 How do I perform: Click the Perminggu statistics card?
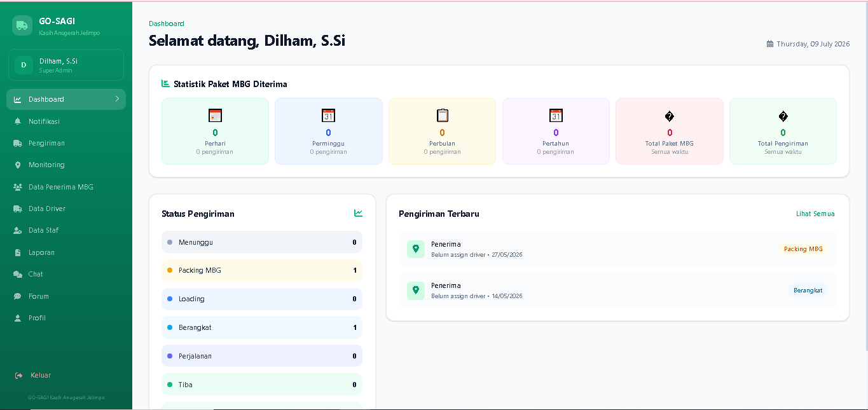(x=329, y=131)
